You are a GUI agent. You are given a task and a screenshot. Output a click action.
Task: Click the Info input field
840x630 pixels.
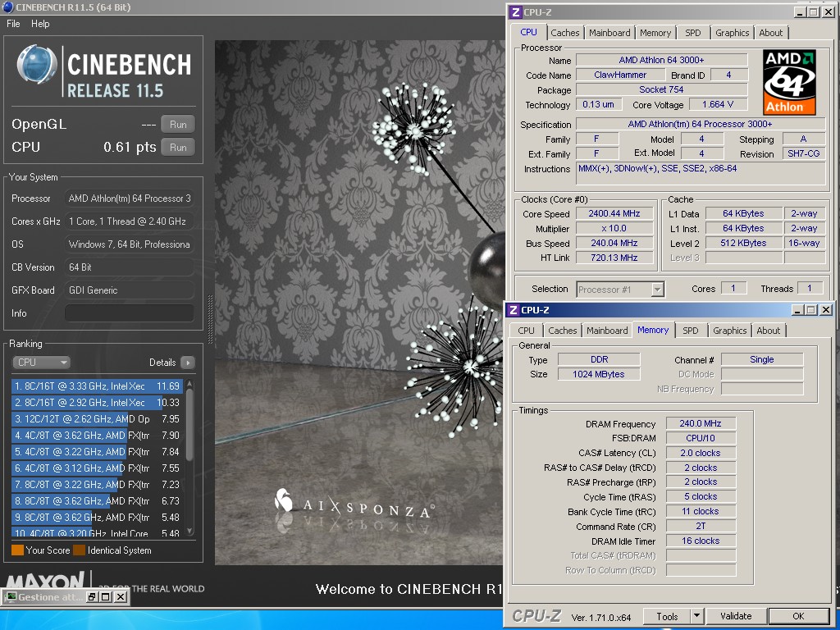click(x=129, y=313)
